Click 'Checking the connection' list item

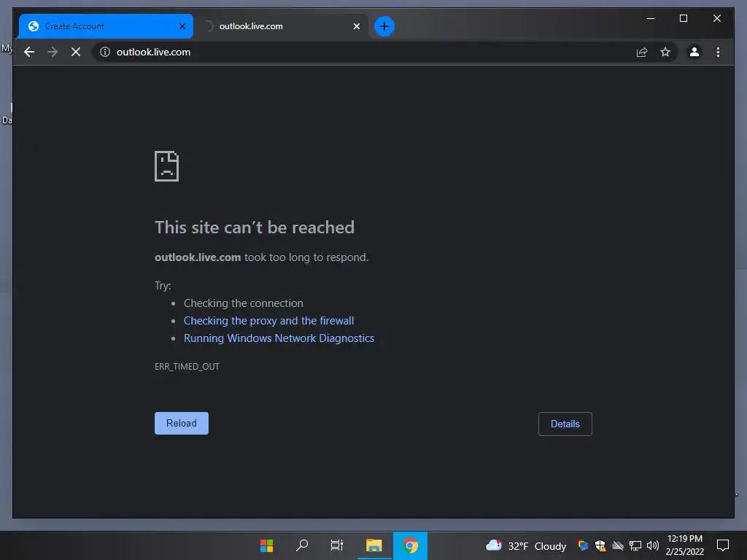tap(244, 303)
